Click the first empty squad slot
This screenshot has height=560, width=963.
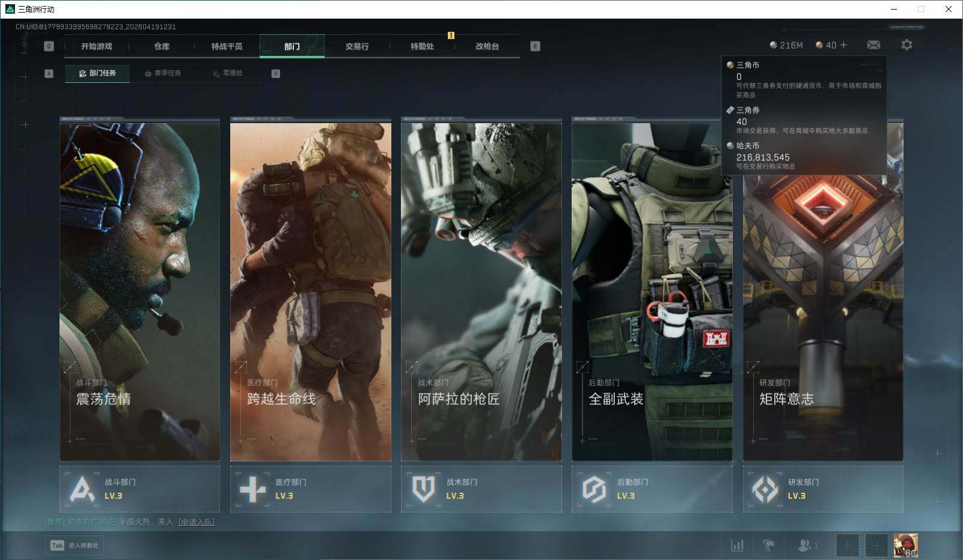(x=847, y=546)
